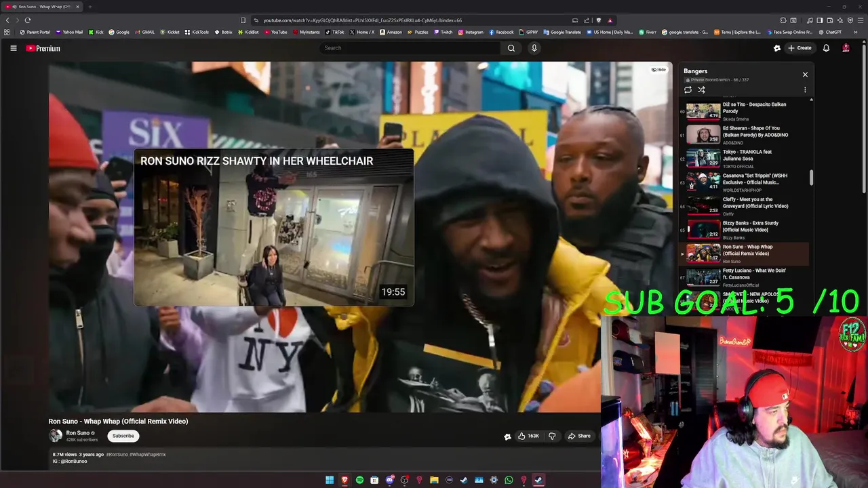Open Brave browser taskbar icon
The image size is (868, 488).
click(344, 480)
